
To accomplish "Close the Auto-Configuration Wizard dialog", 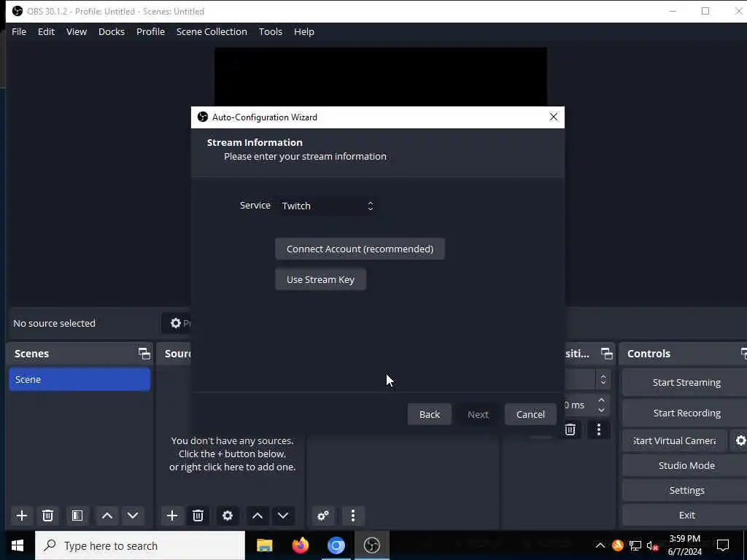I will 553,117.
